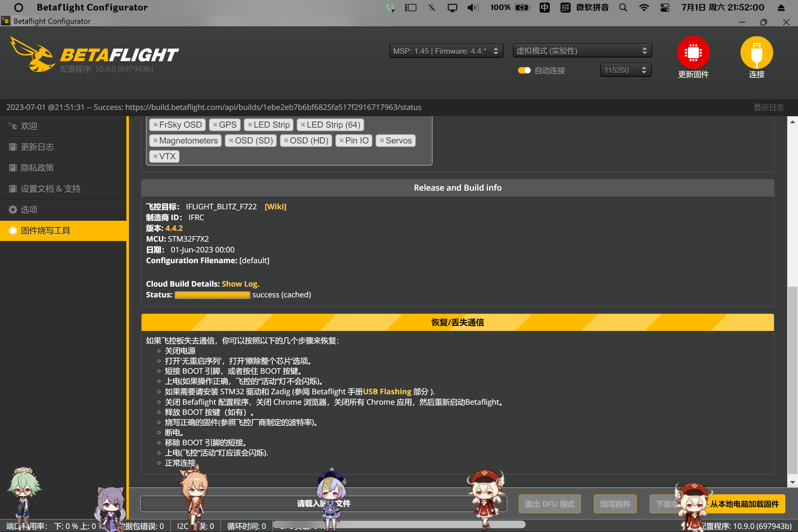Viewport: 798px width, 532px height.
Task: Click the Release and Build info header
Action: pos(457,187)
